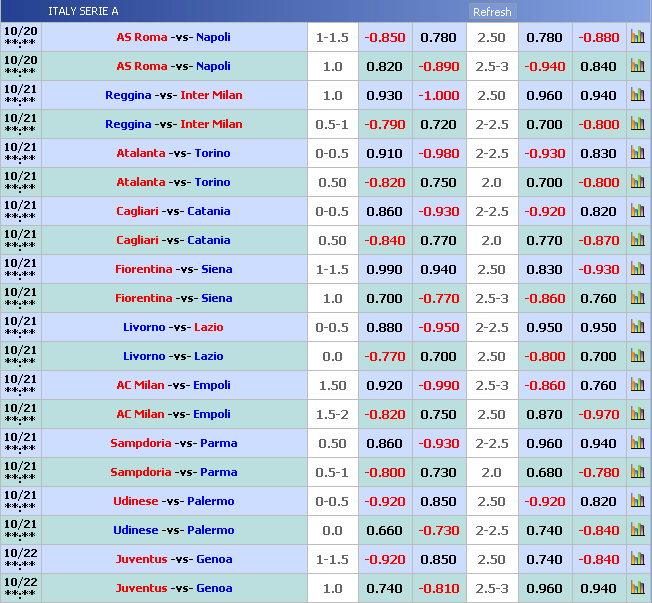Open chart icon for Fiorentina-Siena 1.0 handicap row
This screenshot has width=652, height=603.
click(637, 299)
